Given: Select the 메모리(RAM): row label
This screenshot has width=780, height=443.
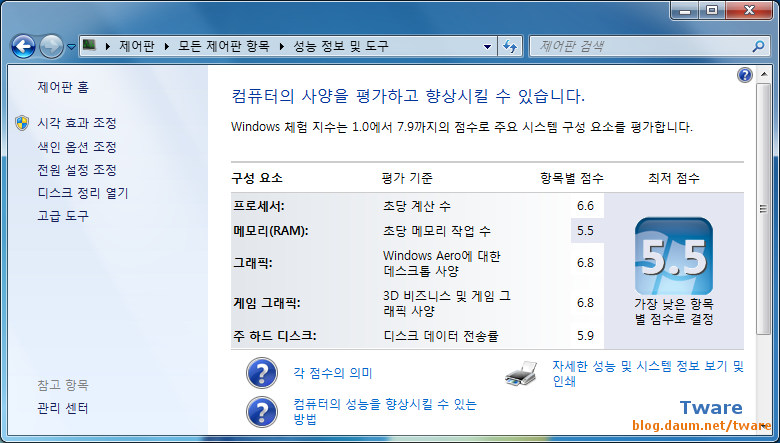Looking at the screenshot, I should point(271,231).
